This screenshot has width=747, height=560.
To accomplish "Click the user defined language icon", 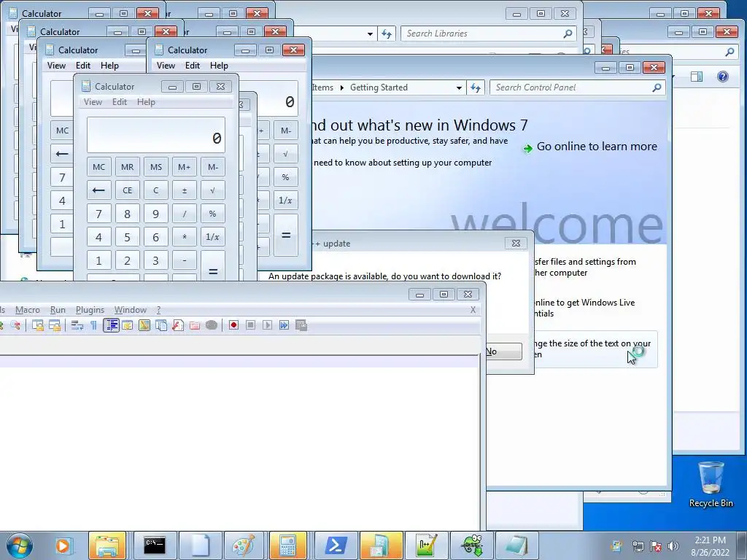I will 127,325.
